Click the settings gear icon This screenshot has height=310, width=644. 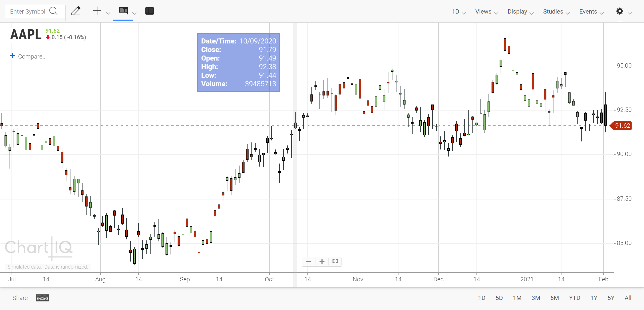pyautogui.click(x=620, y=11)
